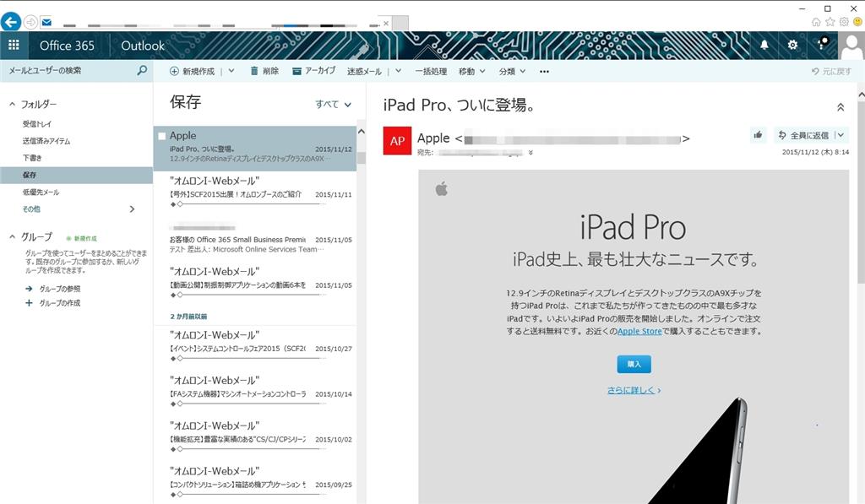Select the 保存 folder
This screenshot has width=865, height=504.
tap(77, 175)
